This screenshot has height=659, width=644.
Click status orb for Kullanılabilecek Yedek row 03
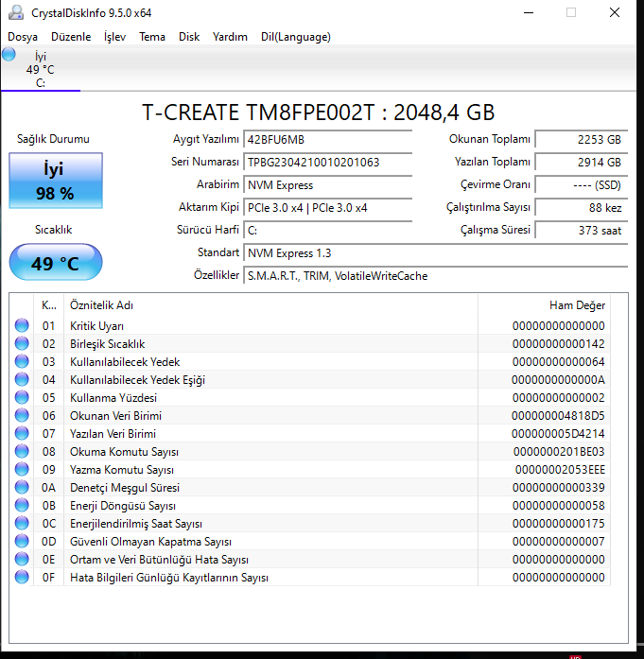point(22,361)
